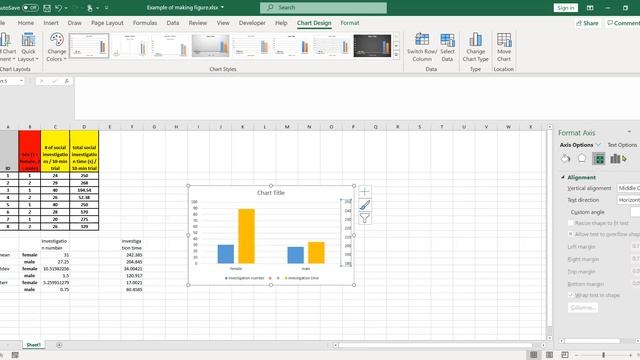Open the Developer tab

(x=252, y=23)
